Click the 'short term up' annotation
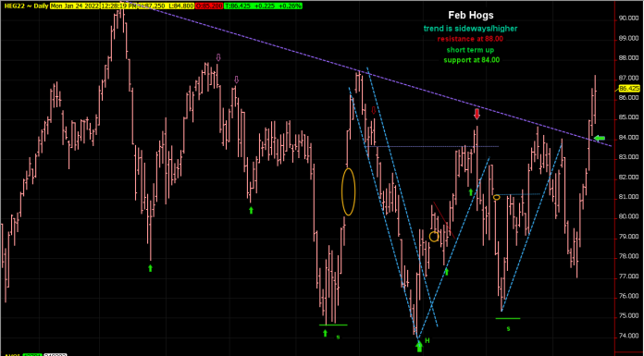644x356 pixels. click(470, 50)
